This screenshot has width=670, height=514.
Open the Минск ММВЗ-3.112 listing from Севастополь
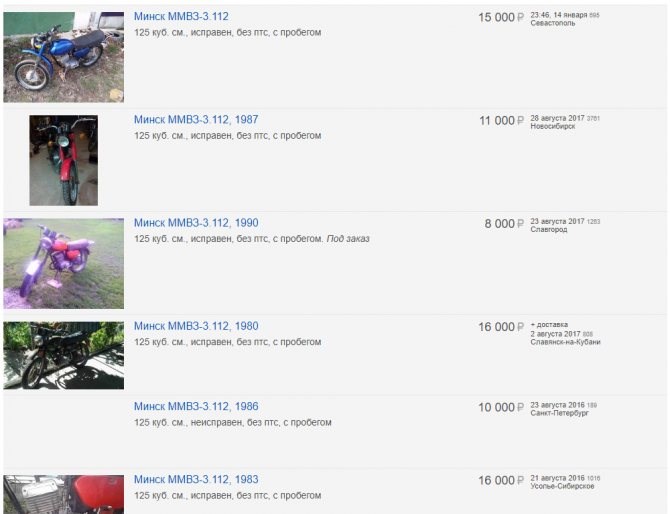tap(181, 16)
